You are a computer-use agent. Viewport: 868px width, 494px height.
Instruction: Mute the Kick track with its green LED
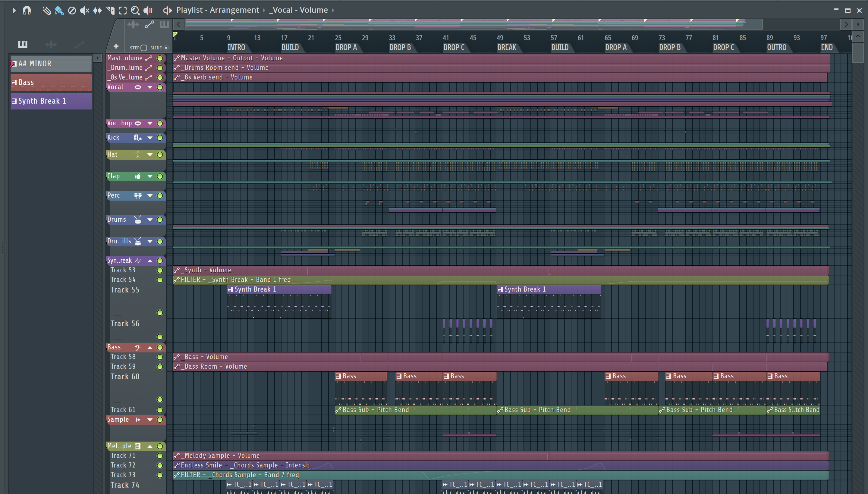tap(160, 138)
